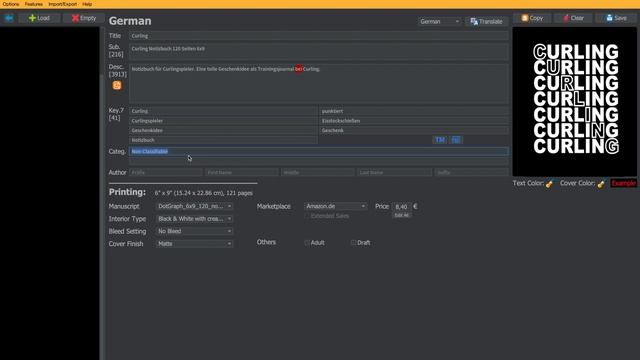
Task: Click the Save button
Action: pyautogui.click(x=616, y=18)
